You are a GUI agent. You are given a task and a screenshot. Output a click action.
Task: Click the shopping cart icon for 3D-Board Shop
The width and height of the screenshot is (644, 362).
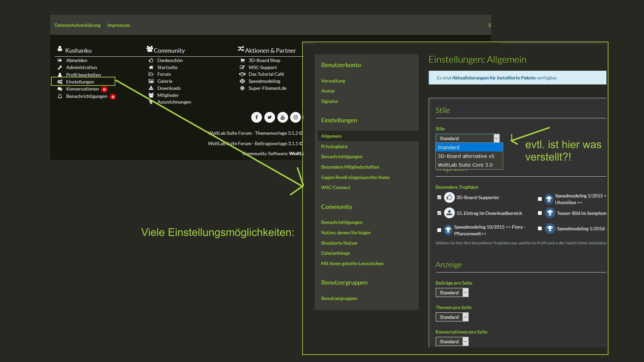[x=242, y=60]
